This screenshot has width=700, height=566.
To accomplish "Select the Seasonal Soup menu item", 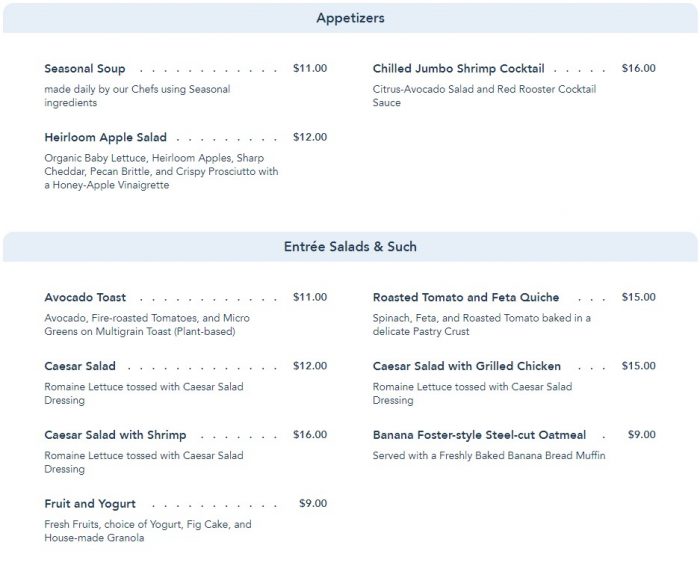I will point(85,69).
